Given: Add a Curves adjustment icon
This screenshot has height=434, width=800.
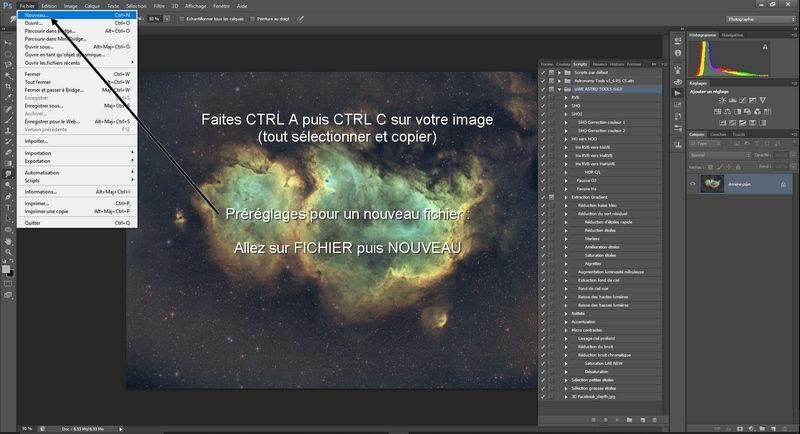Looking at the screenshot, I should (x=742, y=100).
